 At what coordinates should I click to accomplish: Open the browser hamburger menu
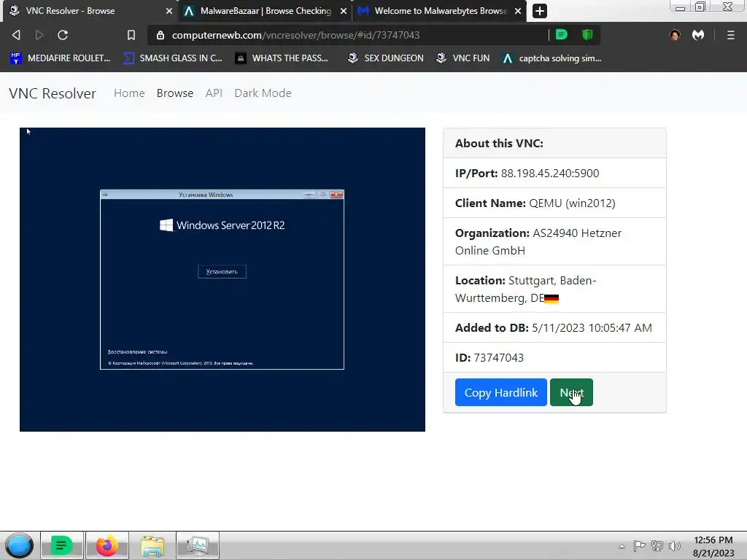point(731,35)
